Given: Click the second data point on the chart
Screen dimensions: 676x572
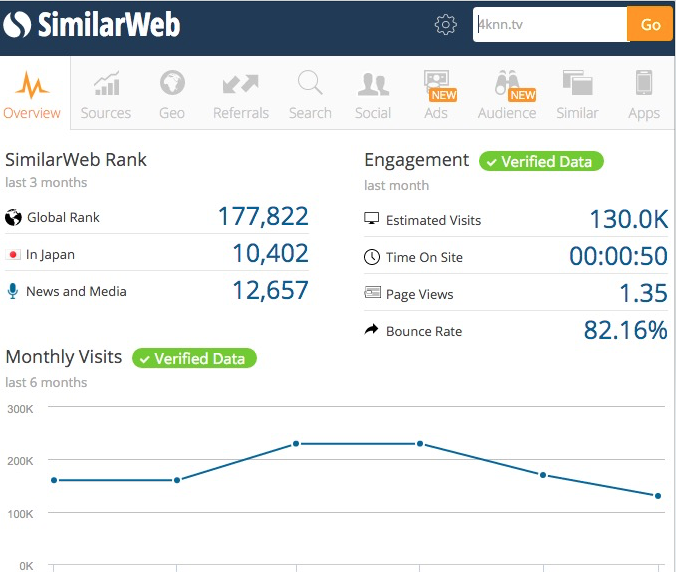Looking at the screenshot, I should coord(177,480).
